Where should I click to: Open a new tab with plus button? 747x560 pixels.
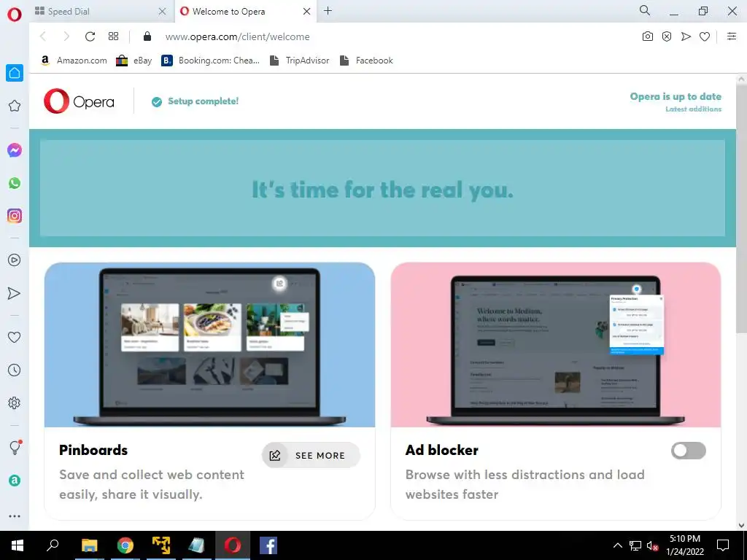328,11
